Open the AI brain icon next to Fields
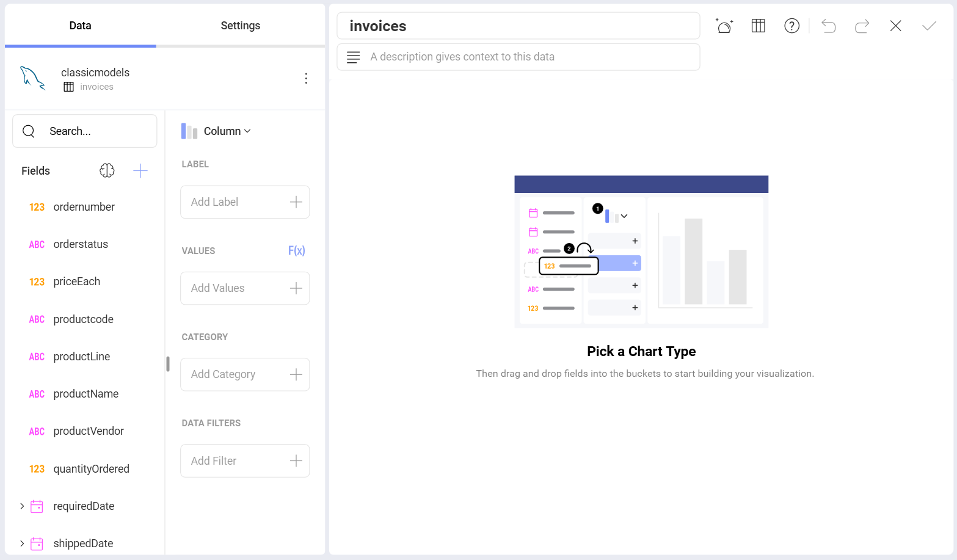 (107, 170)
